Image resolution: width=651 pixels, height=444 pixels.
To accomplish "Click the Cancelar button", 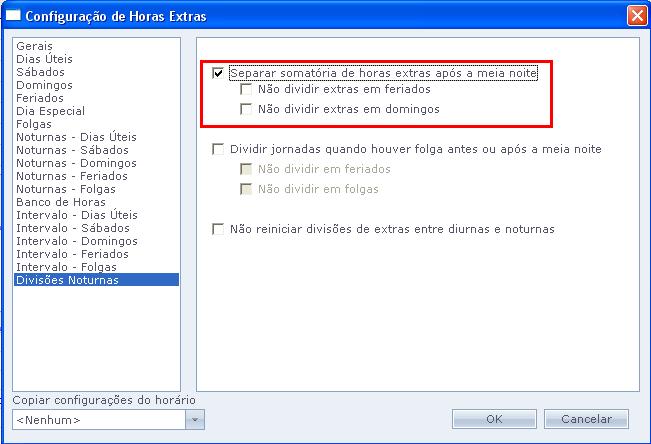I will tap(586, 419).
